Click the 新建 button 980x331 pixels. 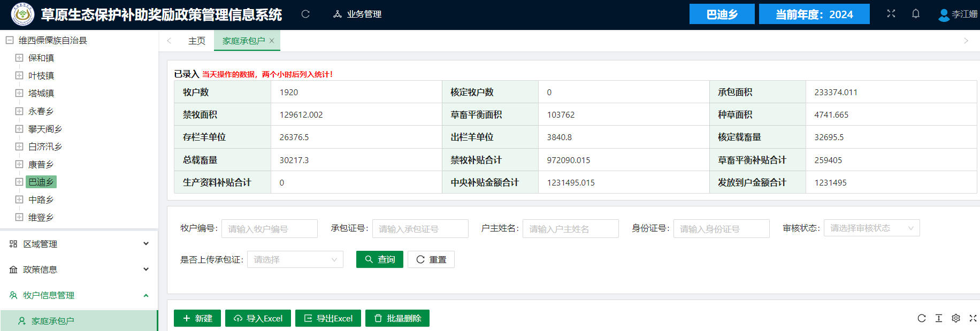click(197, 318)
